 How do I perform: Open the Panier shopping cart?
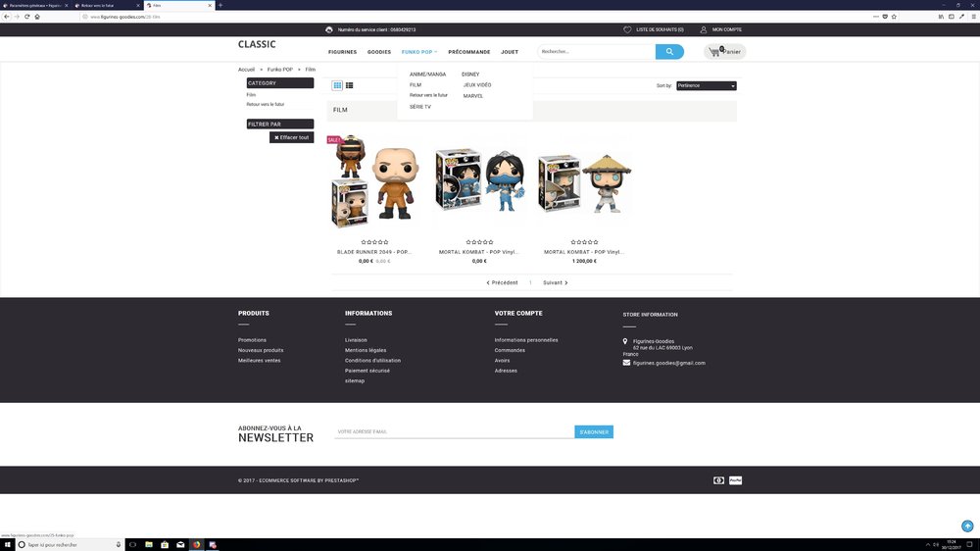point(725,52)
